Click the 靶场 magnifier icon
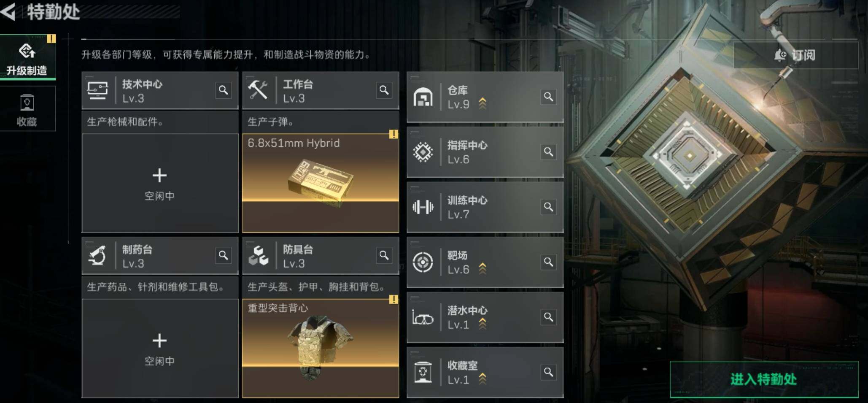The width and height of the screenshot is (868, 403). click(x=548, y=262)
